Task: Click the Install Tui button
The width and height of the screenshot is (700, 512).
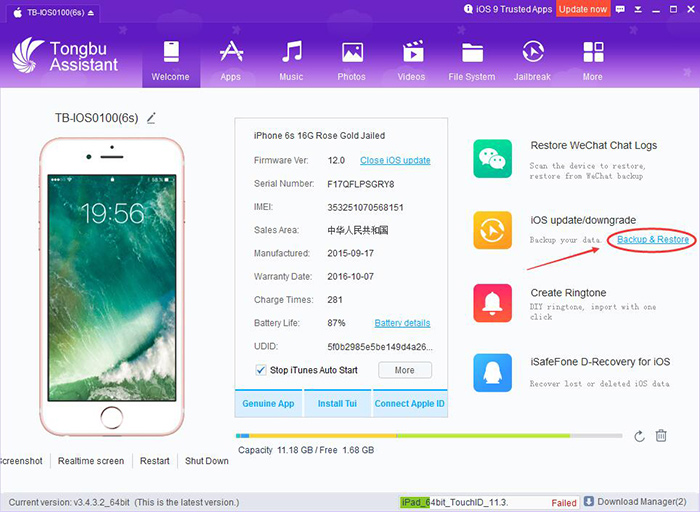Action: tap(338, 404)
